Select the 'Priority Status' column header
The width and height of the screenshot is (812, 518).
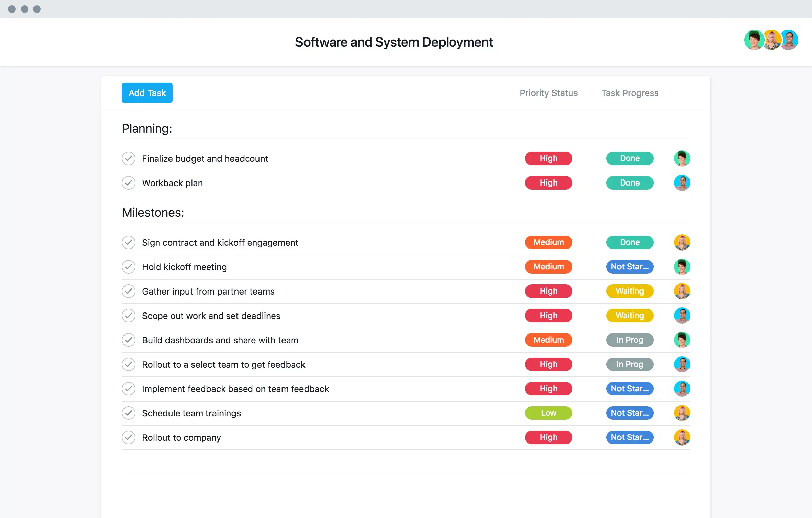(x=549, y=92)
